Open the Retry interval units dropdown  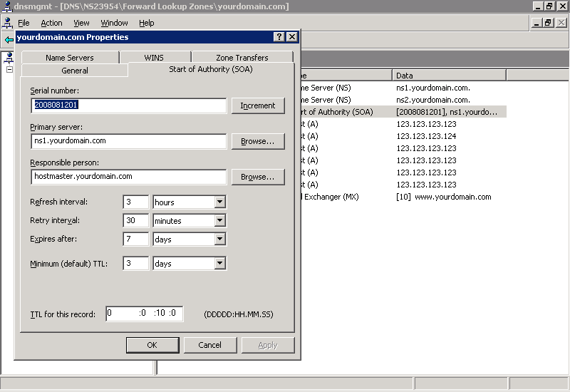point(219,220)
